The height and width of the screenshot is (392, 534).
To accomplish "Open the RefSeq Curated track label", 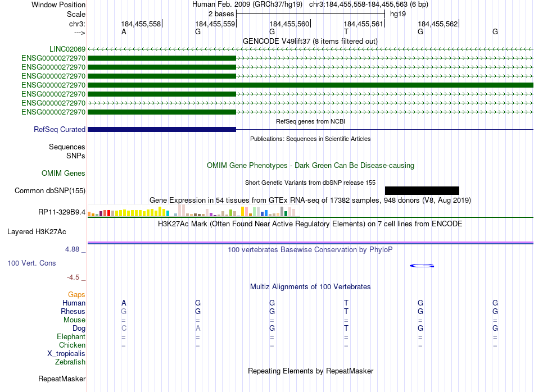I will click(x=60, y=130).
